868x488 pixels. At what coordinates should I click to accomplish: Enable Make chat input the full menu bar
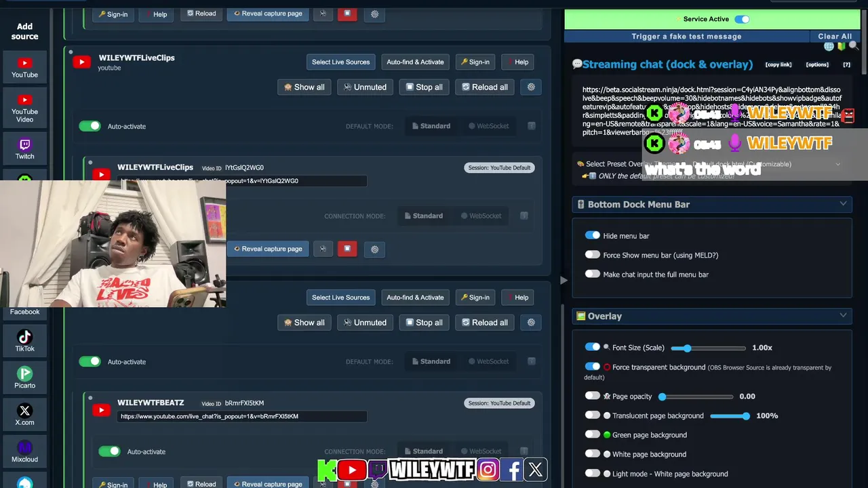pyautogui.click(x=593, y=274)
